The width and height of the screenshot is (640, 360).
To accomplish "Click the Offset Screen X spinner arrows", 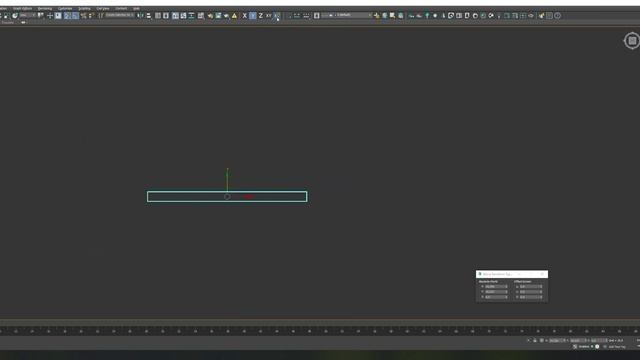I will 541,287.
